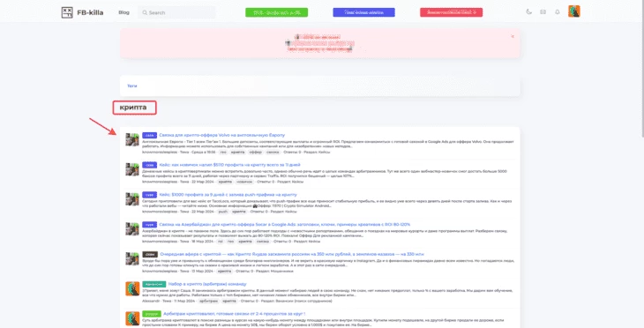The width and height of the screenshot is (644, 328).
Task: Open thread about Azerbaijan Socar crypto offer
Action: point(285,225)
